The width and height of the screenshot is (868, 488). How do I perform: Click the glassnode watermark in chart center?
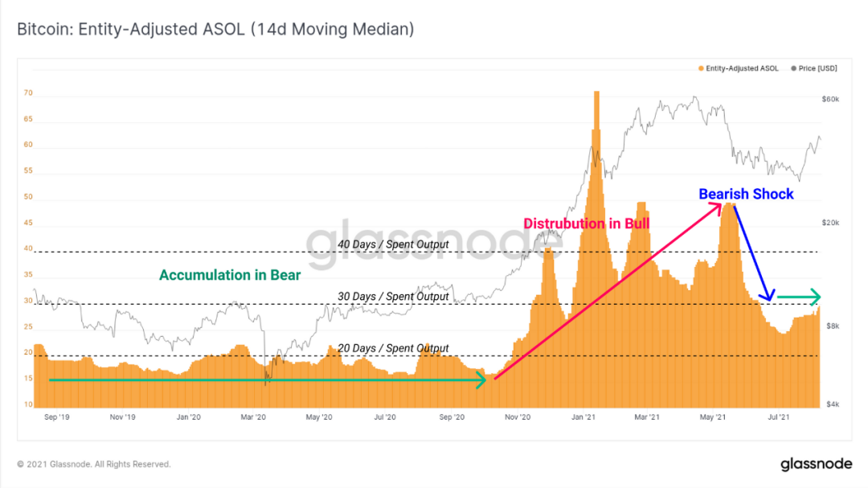(x=435, y=243)
